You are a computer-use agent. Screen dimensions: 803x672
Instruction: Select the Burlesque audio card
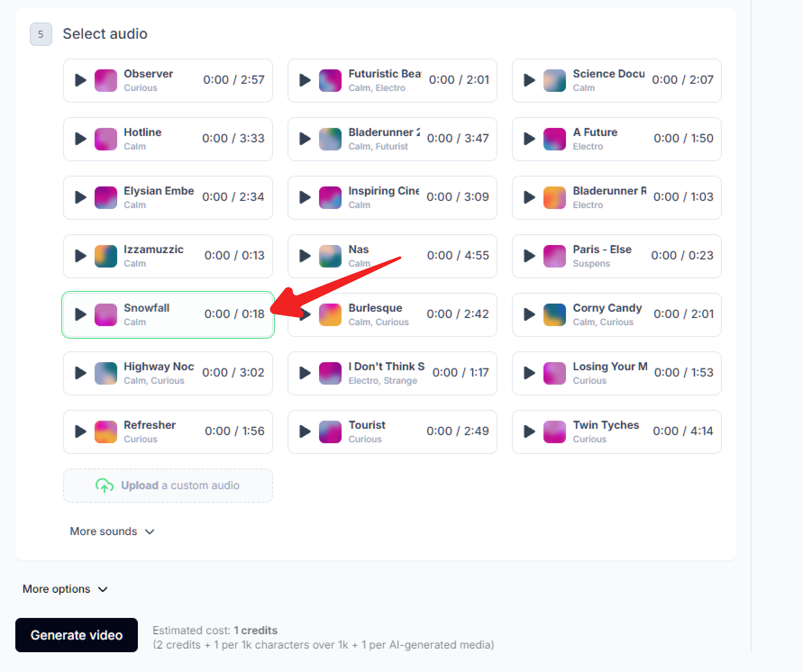tap(392, 315)
